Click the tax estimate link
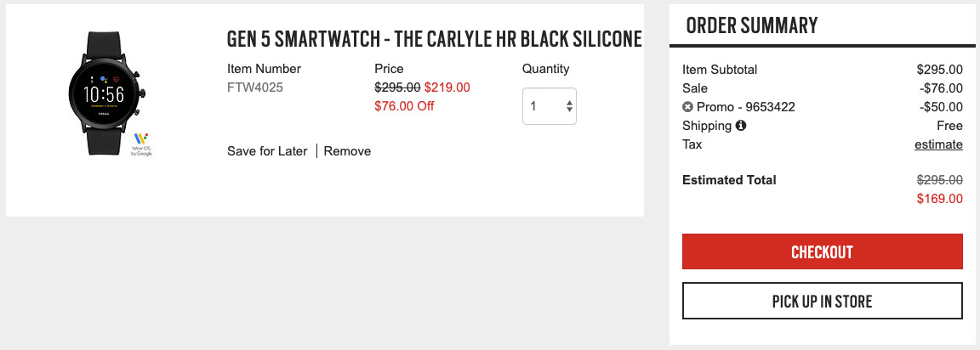The width and height of the screenshot is (980, 350). [938, 144]
